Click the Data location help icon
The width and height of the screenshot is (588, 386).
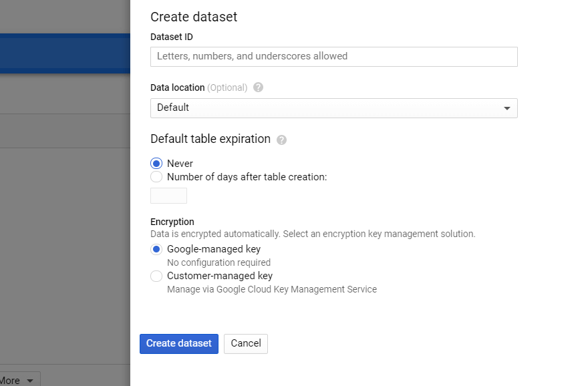coord(258,87)
